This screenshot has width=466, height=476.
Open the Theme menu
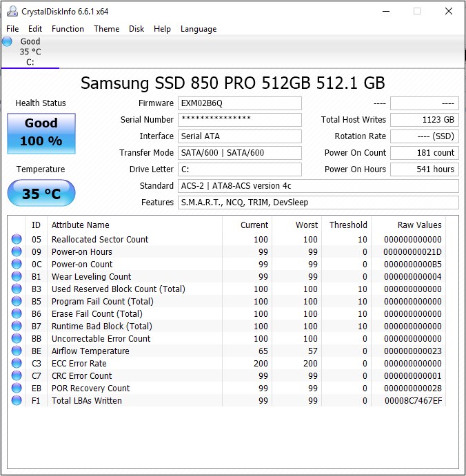107,29
